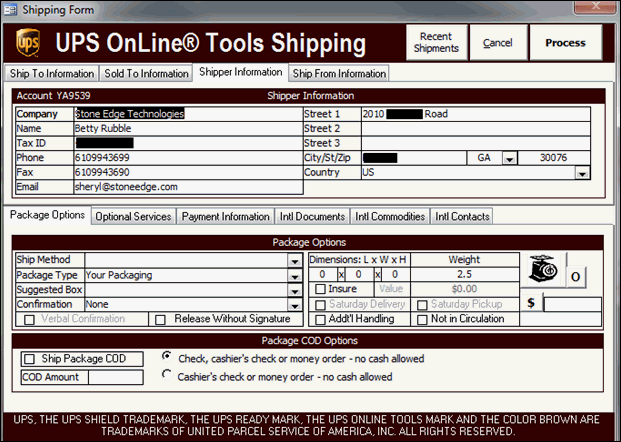Enable Saturday Pickup option

click(422, 305)
